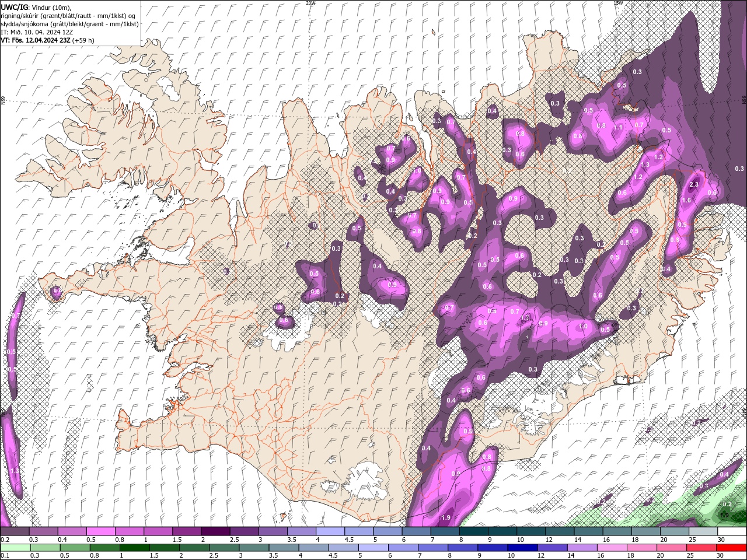The image size is (747, 560).
Task: Click the '15W' longitude label
Action: (x=618, y=3)
